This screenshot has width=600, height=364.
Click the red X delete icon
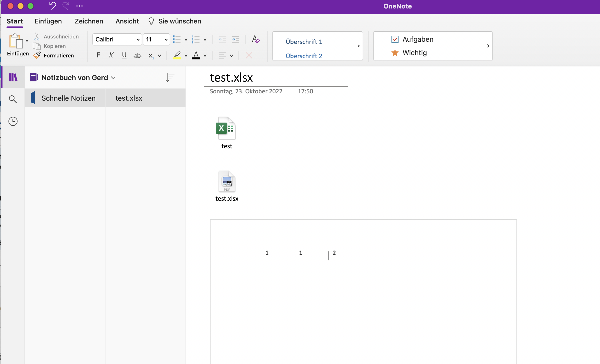pyautogui.click(x=249, y=55)
